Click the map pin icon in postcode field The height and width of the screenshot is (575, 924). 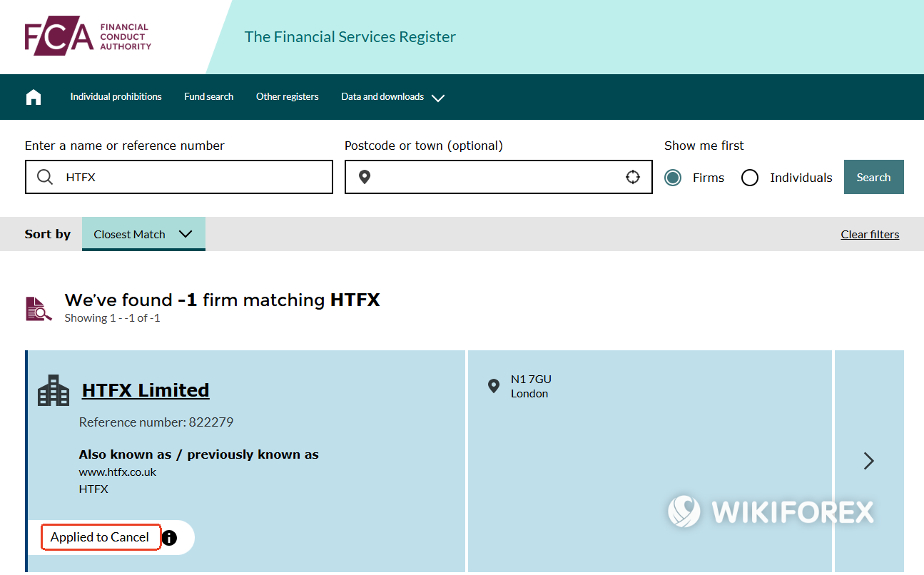tap(365, 177)
